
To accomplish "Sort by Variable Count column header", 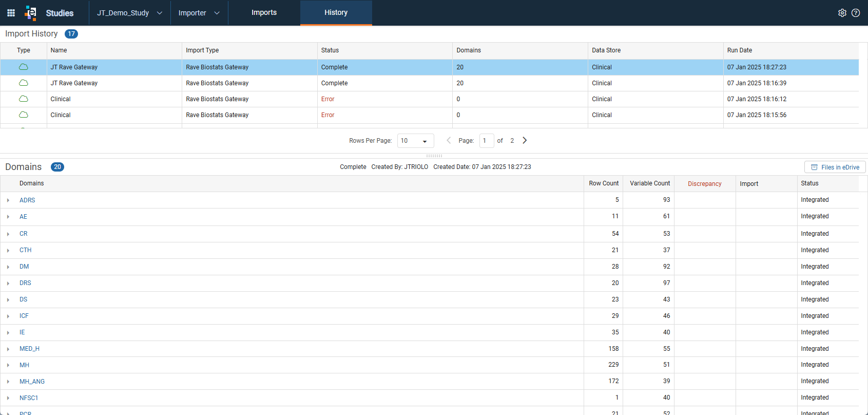I will click(650, 183).
